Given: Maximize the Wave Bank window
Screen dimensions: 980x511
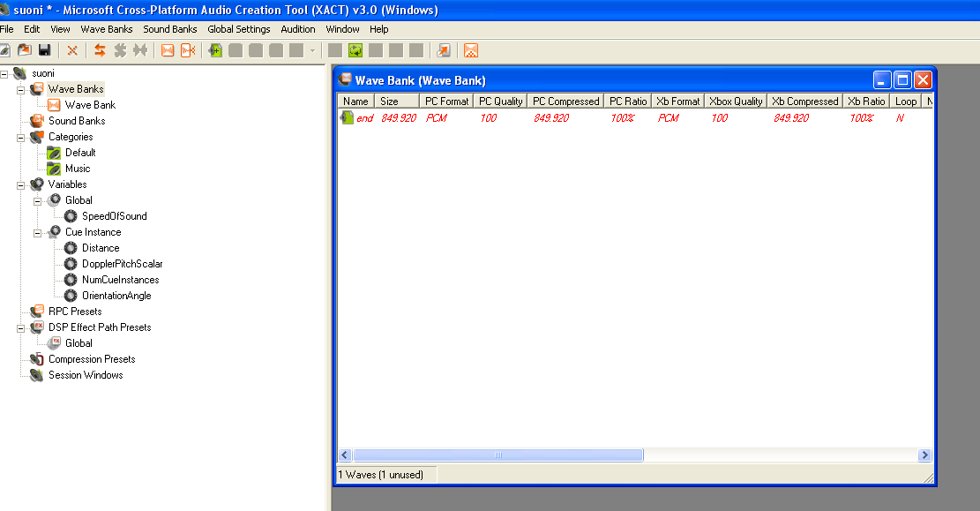Looking at the screenshot, I should tap(902, 80).
